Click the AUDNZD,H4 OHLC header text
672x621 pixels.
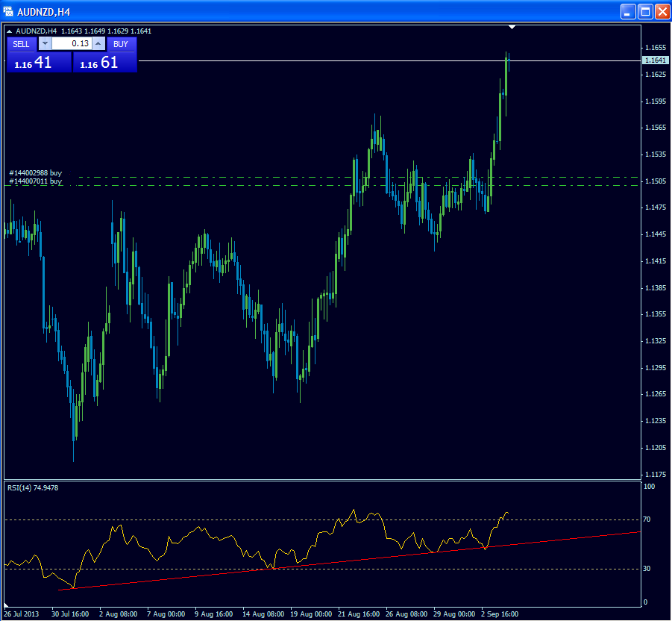83,31
